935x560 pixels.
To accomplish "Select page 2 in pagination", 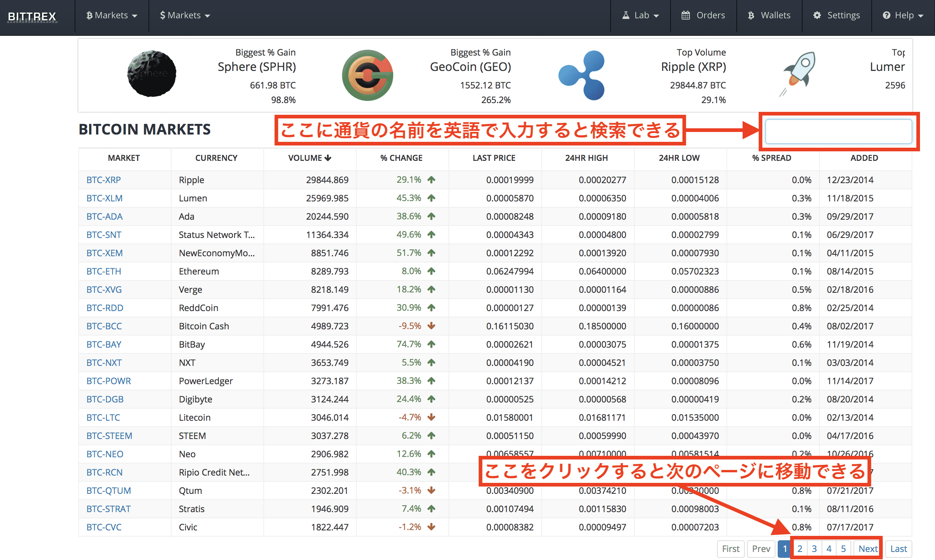I will (x=800, y=549).
